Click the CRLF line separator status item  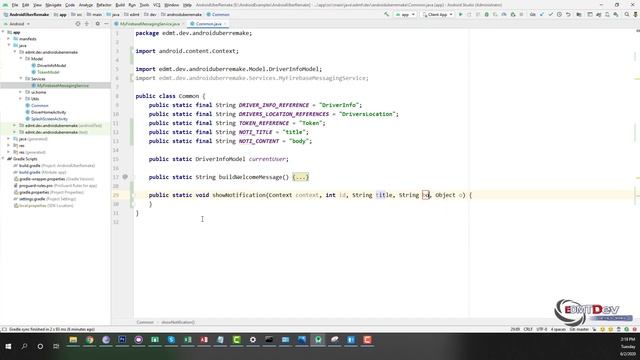pos(528,329)
